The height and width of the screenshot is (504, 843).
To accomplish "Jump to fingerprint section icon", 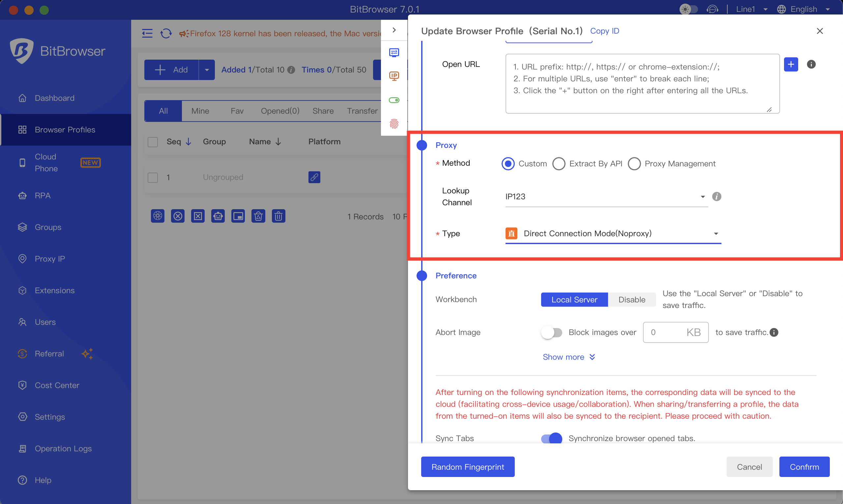I will (x=394, y=124).
